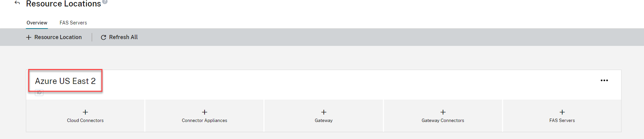Viewport: 644px width, 139px height.
Task: Click the ID badge under Azure US East 2
Action: click(x=39, y=92)
